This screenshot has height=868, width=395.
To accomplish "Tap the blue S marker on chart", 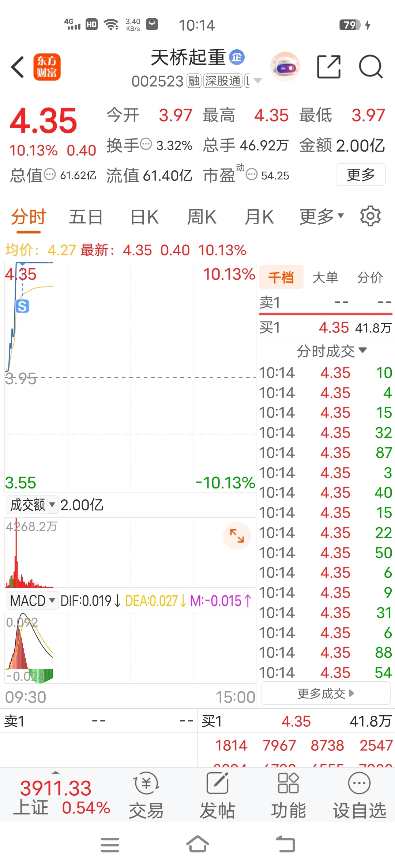I will point(22,306).
